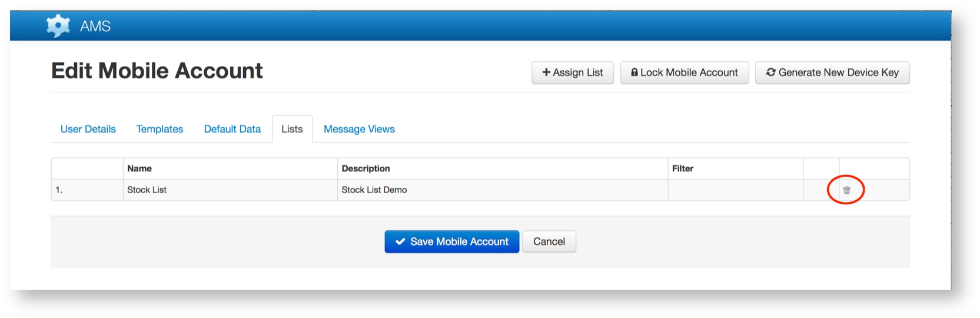Image resolution: width=980 pixels, height=318 pixels.
Task: Go to the Default Data tab
Action: coord(232,129)
